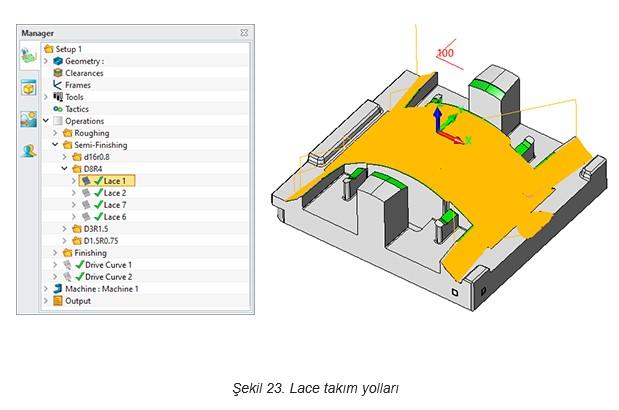619x410 pixels.
Task: Click the first Manager sidebar tab icon
Action: pyautogui.click(x=28, y=54)
